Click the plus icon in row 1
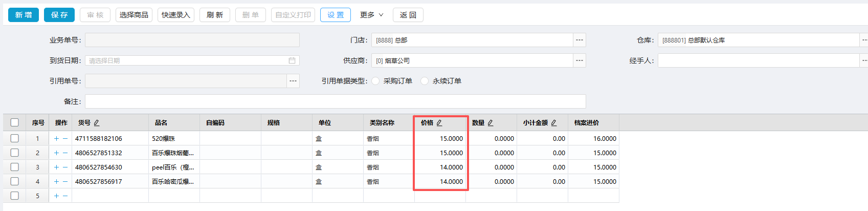The width and height of the screenshot is (868, 211). point(56,139)
